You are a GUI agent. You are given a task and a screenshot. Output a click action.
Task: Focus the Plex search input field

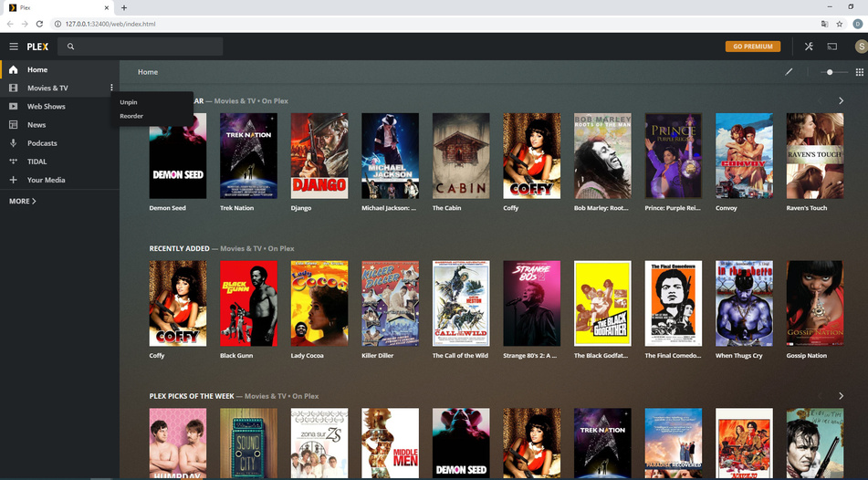[140, 47]
